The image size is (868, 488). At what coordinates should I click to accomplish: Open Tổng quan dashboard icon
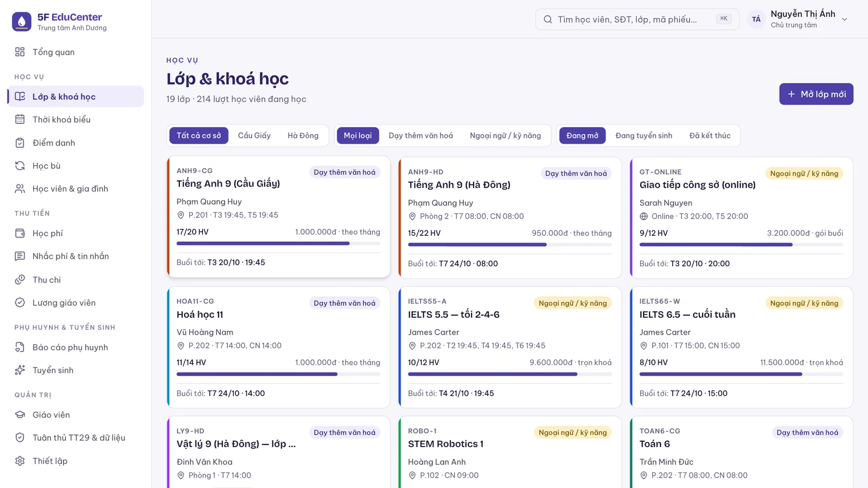[20, 52]
